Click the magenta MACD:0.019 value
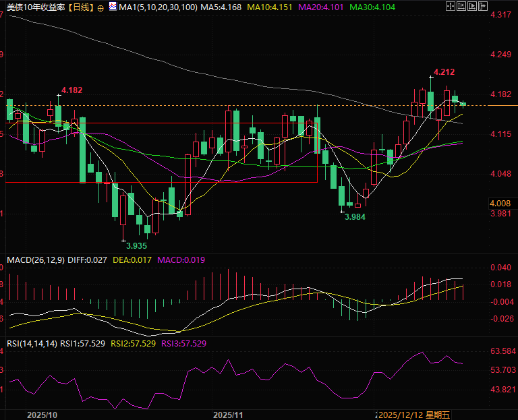 tap(181, 260)
